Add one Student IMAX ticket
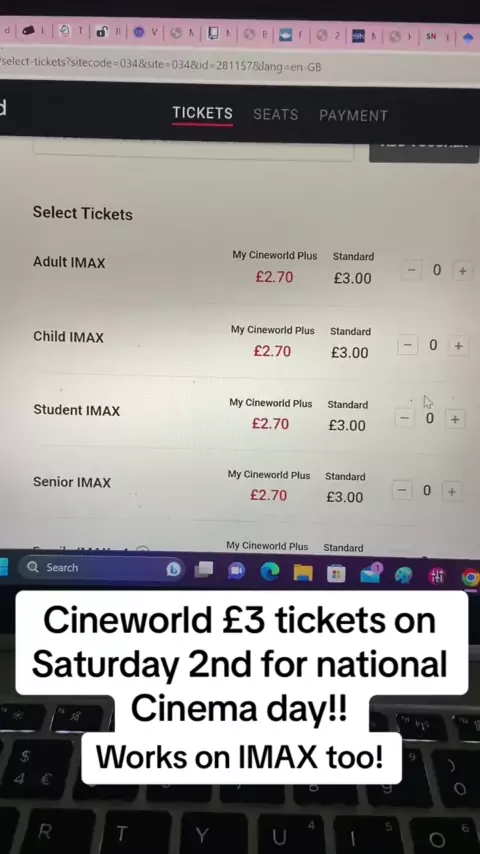 click(455, 419)
